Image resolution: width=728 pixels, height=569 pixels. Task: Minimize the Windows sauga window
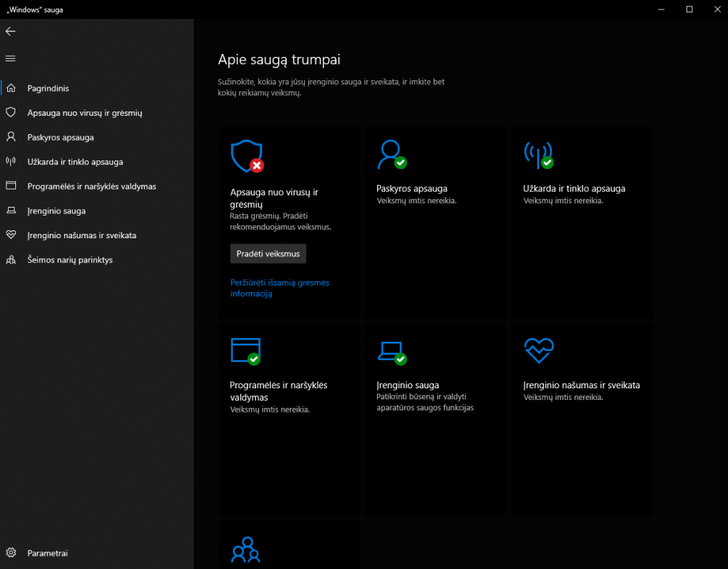pyautogui.click(x=662, y=9)
